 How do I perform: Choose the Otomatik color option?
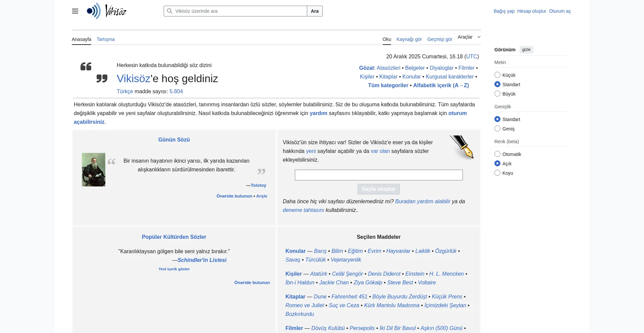point(497,154)
